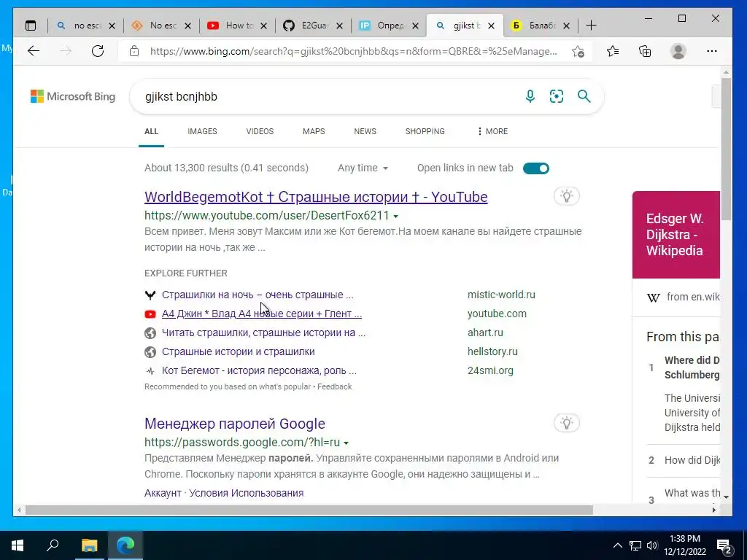747x560 pixels.
Task: Select 'About 13,300 results' text
Action: 226,168
